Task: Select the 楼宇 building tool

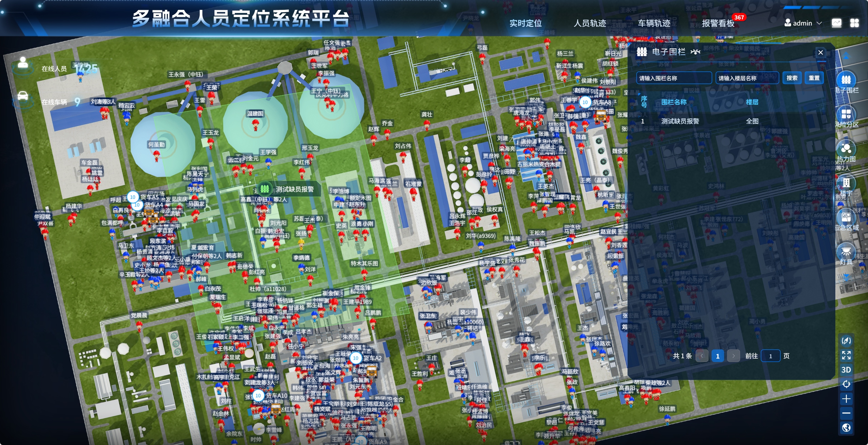Action: (846, 183)
